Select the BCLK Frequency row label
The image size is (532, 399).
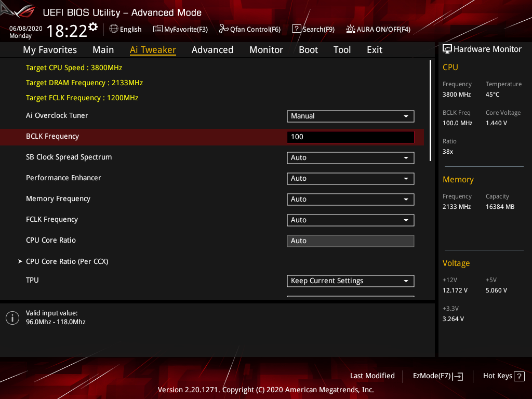[52, 137]
